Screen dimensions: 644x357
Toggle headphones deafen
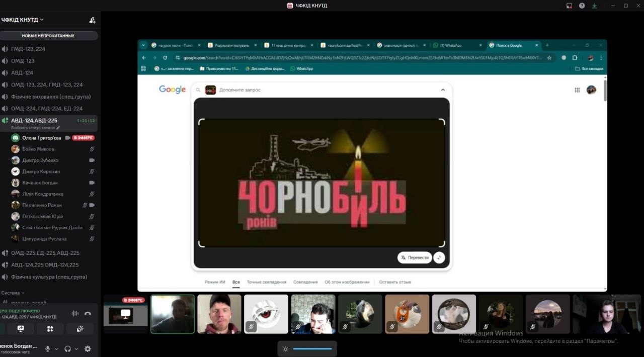click(67, 349)
